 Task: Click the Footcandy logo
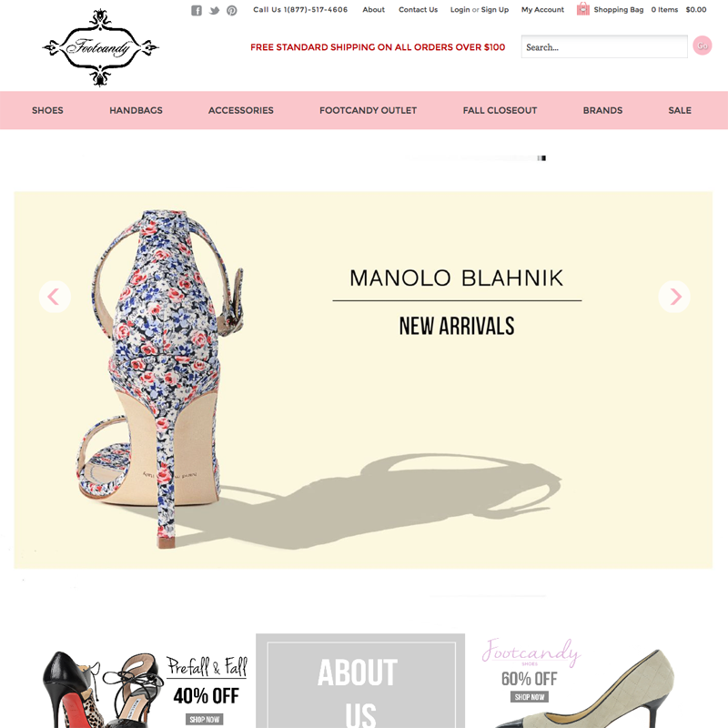[100, 47]
